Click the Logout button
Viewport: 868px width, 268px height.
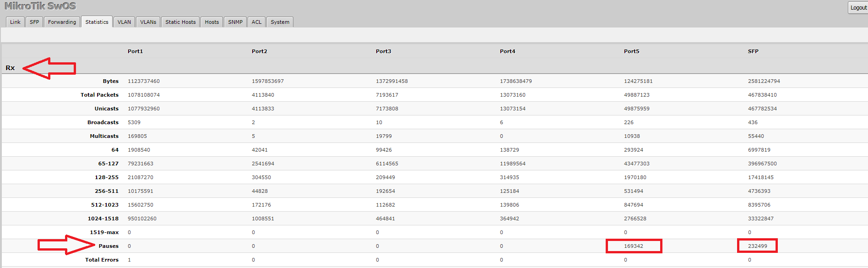(x=858, y=7)
